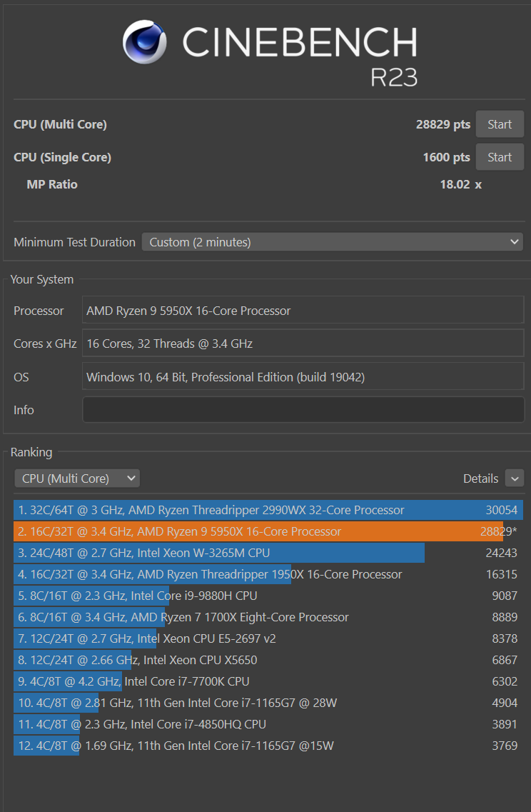The width and height of the screenshot is (531, 812).
Task: Select the Xeon E5-2697 v2 ranking row
Action: click(x=268, y=638)
